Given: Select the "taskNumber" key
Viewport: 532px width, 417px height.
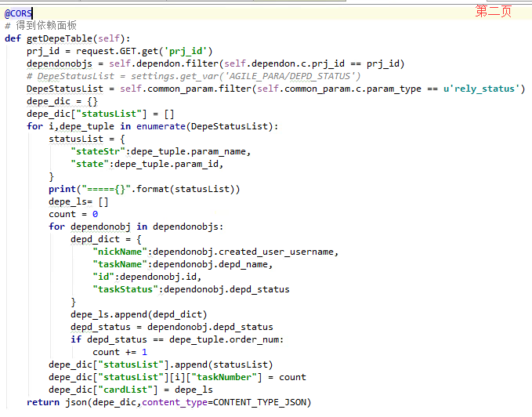Looking at the screenshot, I should click(223, 377).
